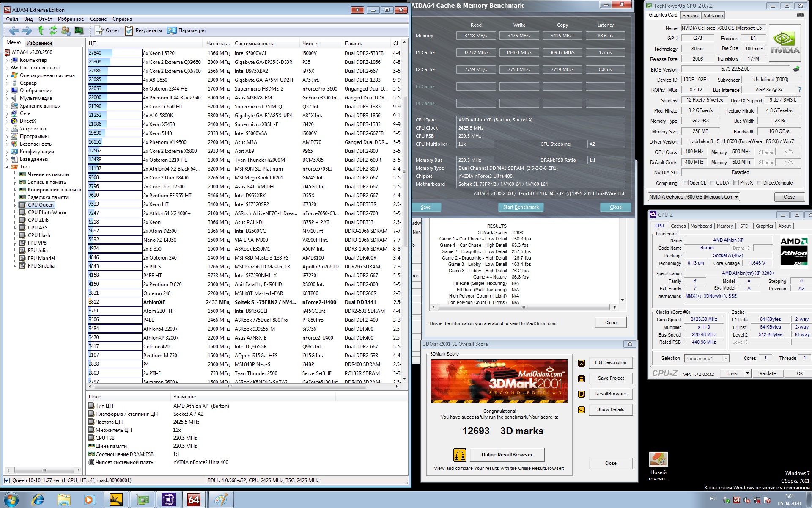Click the Online ResultBrowser button
This screenshot has width=812, height=508.
click(507, 455)
